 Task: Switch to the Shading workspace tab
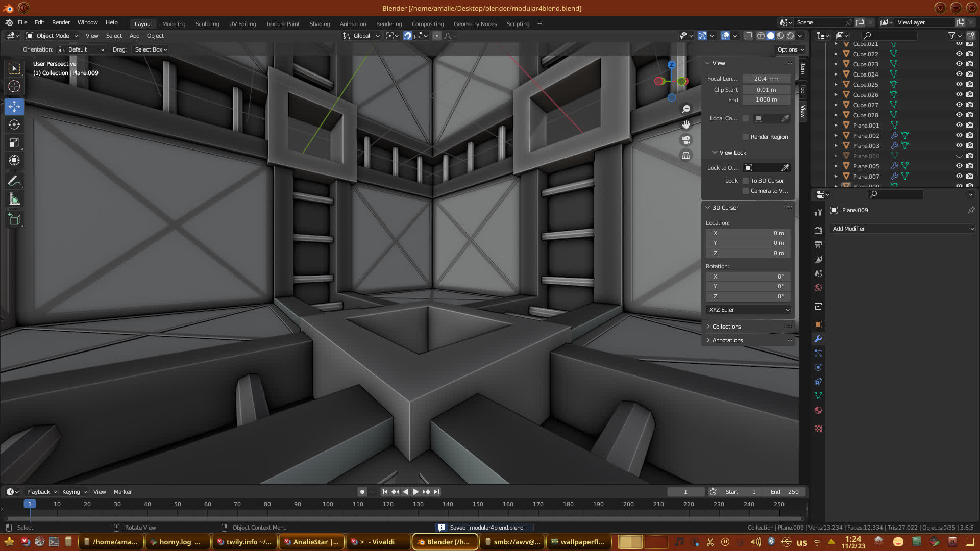[x=320, y=24]
